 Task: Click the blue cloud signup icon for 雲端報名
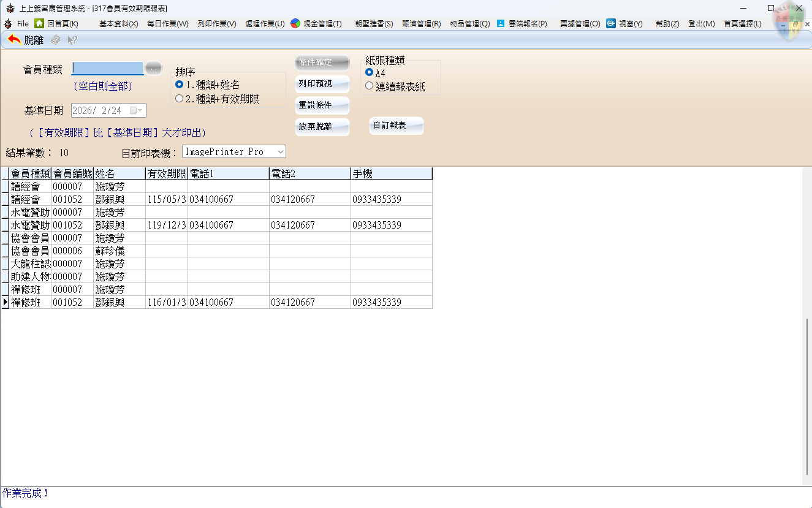tap(501, 23)
